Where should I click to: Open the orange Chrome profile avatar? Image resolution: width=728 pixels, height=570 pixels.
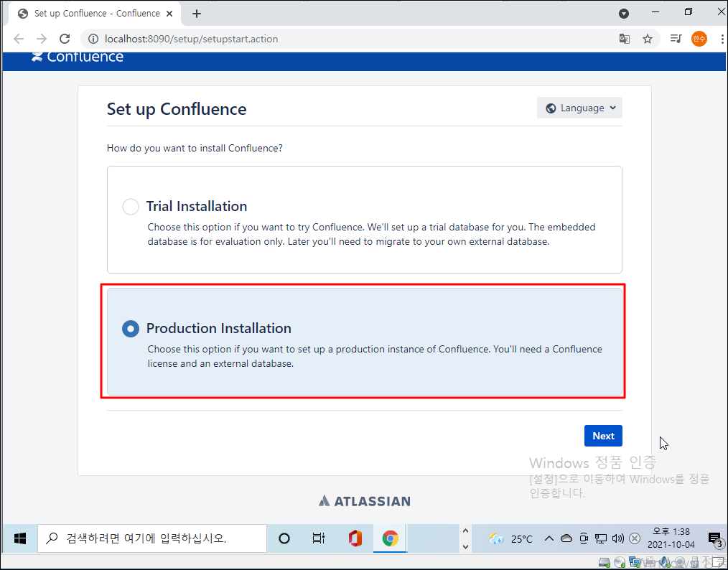pos(699,39)
